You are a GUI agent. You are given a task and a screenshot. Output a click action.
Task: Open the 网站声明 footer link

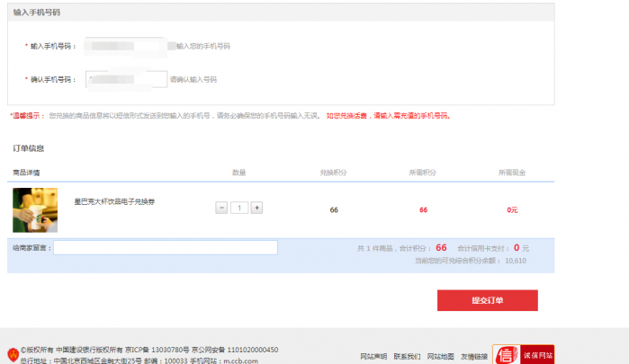tap(373, 357)
